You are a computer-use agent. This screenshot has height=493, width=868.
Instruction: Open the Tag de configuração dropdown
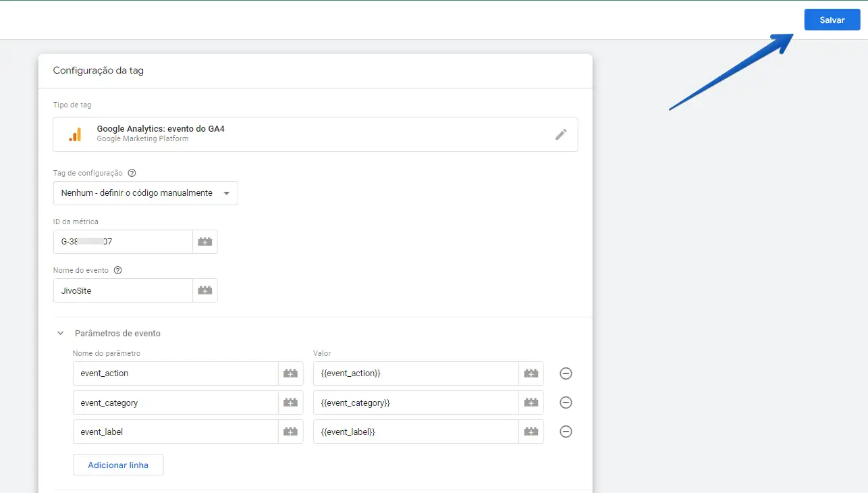(x=146, y=193)
